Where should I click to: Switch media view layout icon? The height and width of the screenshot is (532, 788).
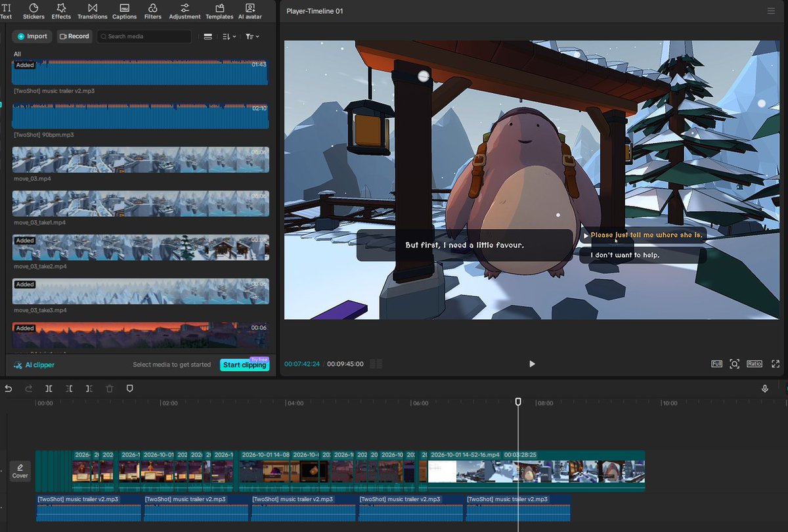(208, 37)
